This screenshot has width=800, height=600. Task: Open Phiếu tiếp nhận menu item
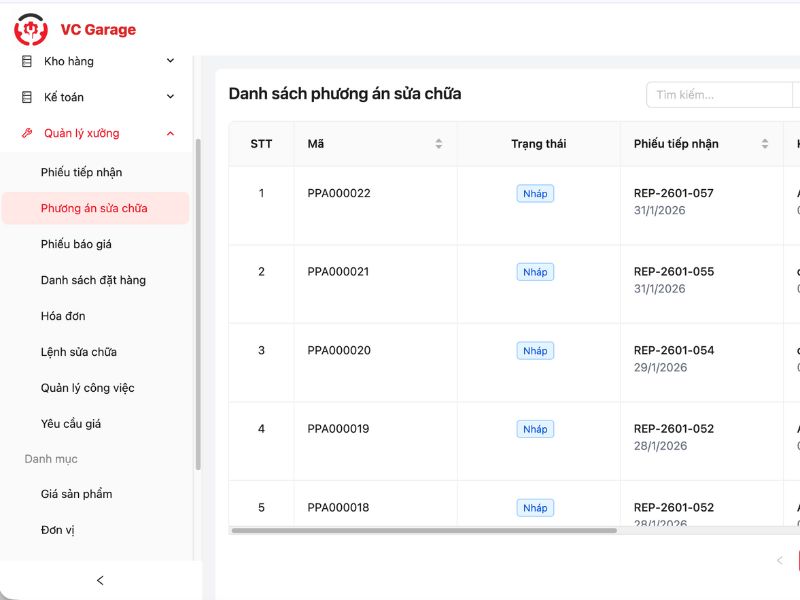click(x=81, y=172)
